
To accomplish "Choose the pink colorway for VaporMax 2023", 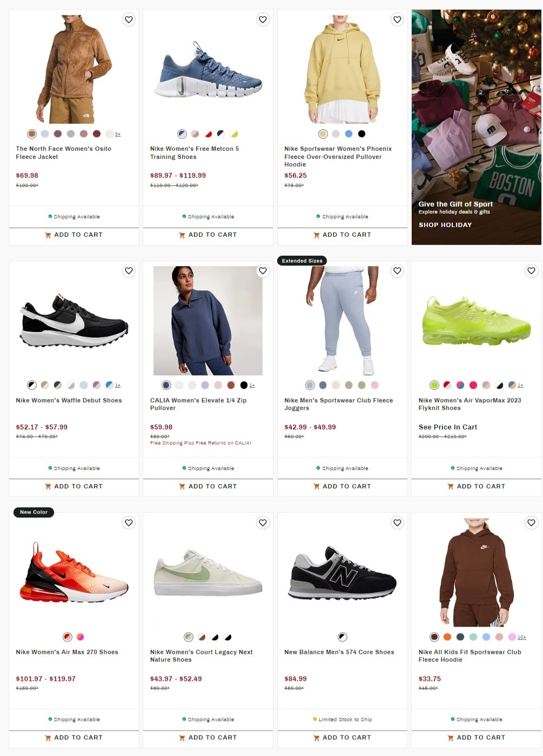I will (x=473, y=385).
